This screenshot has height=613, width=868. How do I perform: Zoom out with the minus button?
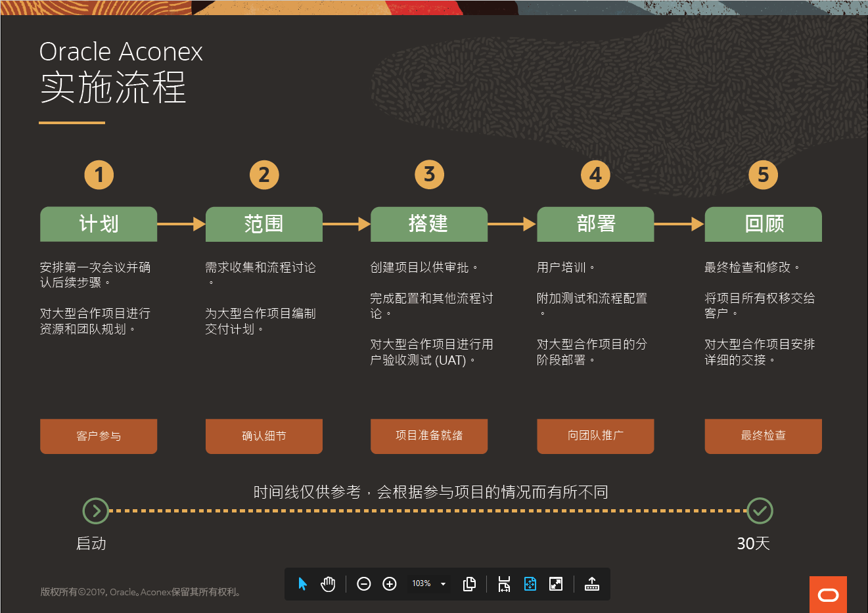point(363,583)
